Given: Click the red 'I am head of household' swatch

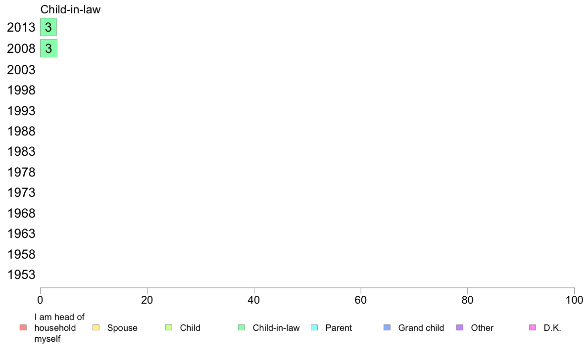Looking at the screenshot, I should 23,327.
